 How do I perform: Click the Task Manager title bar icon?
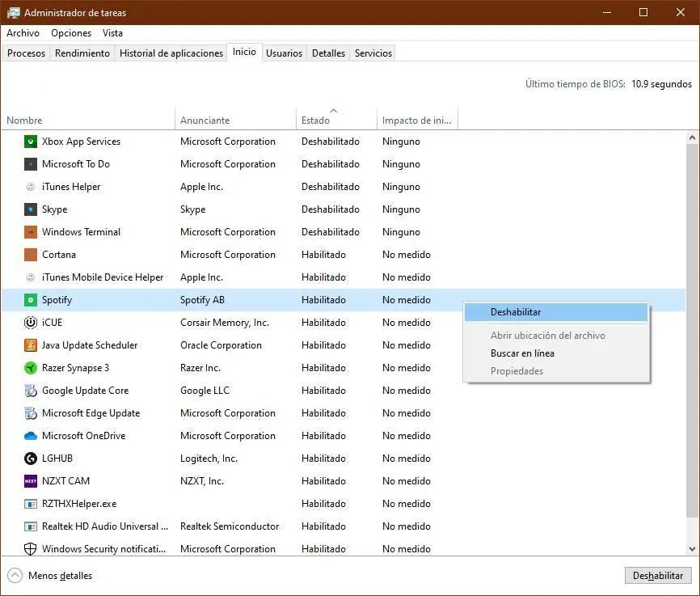(x=14, y=12)
